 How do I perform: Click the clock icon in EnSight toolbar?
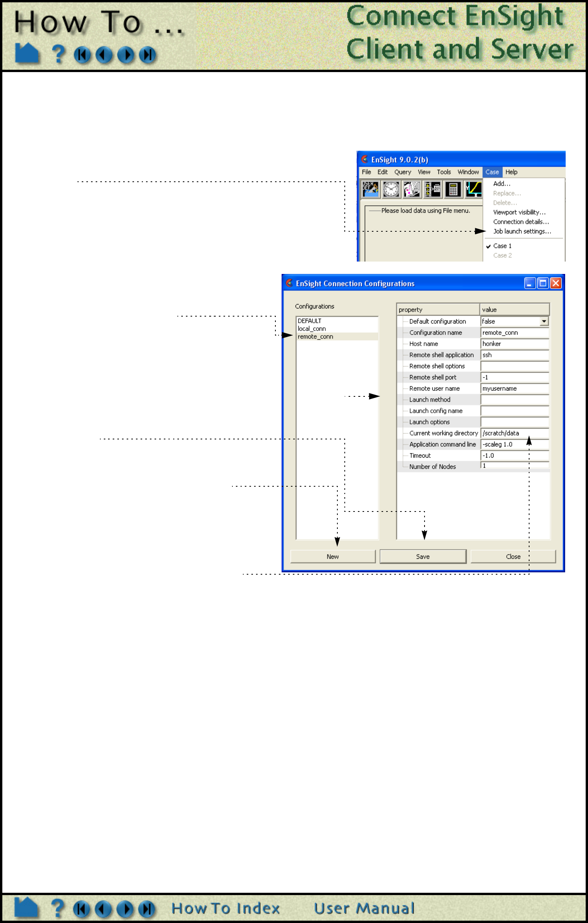(391, 189)
